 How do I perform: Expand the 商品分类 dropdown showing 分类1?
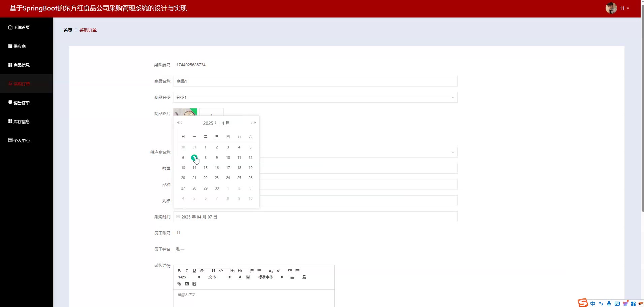coord(315,97)
